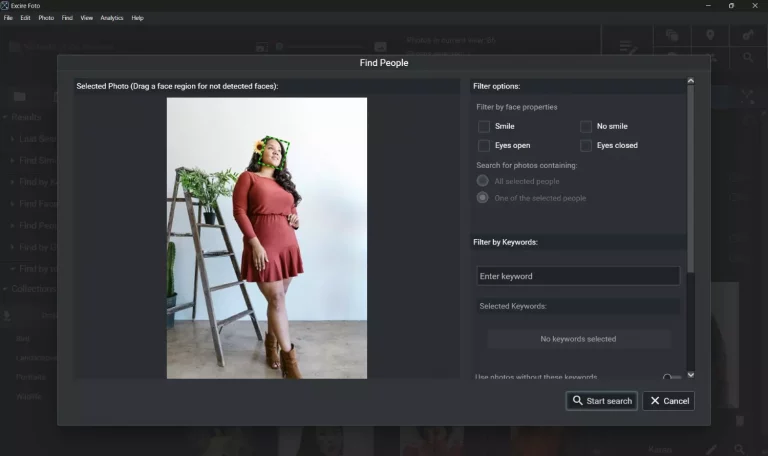The width and height of the screenshot is (768, 456).
Task: Open the Edit menu
Action: coord(25,18)
